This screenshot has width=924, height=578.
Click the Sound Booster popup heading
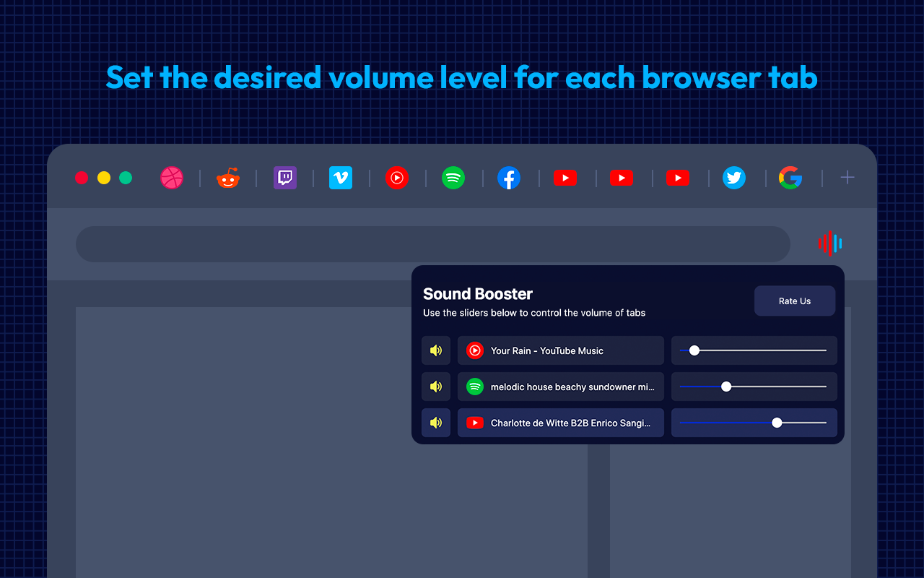point(478,294)
